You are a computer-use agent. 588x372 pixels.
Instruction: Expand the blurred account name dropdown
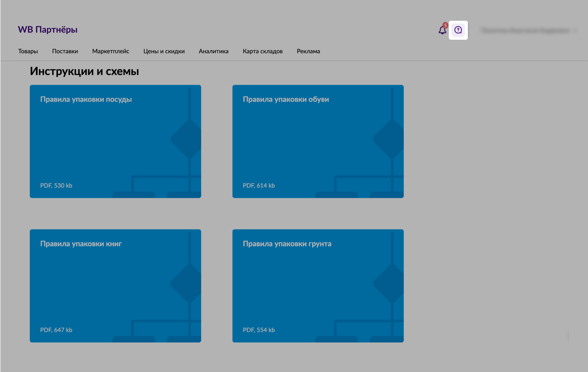click(525, 31)
